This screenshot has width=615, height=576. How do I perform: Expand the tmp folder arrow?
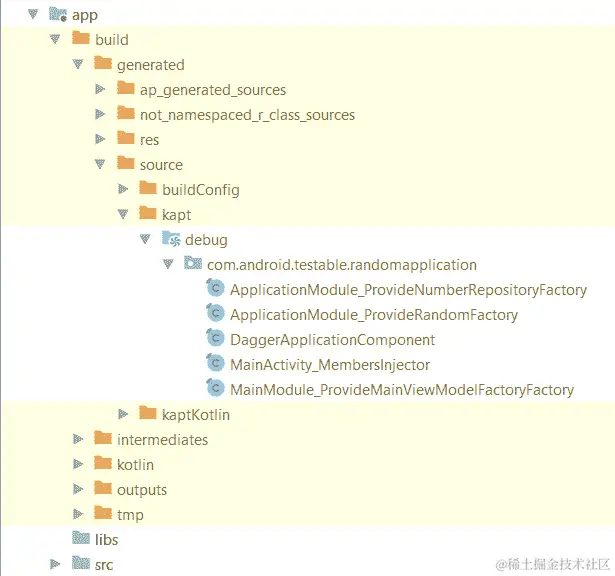click(x=78, y=514)
